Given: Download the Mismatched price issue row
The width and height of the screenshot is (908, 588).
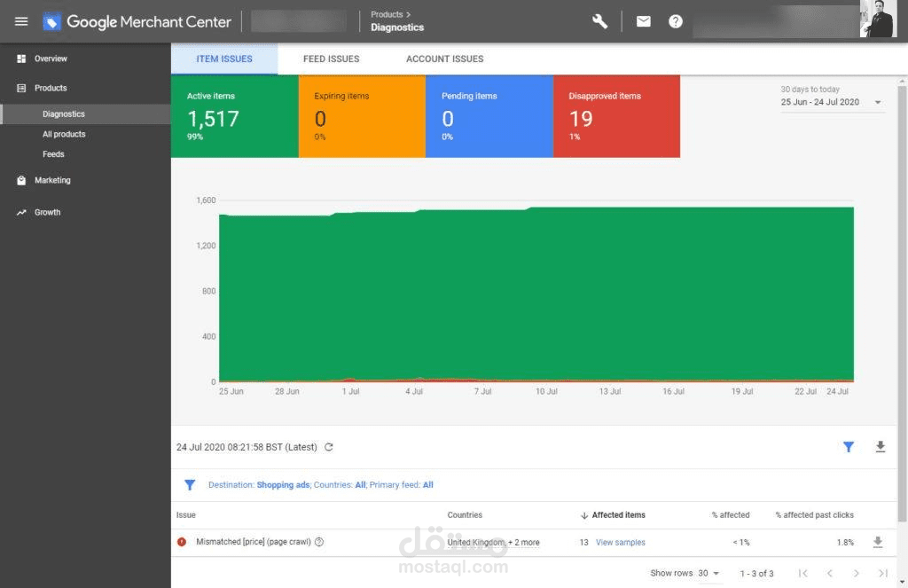Looking at the screenshot, I should pos(878,542).
